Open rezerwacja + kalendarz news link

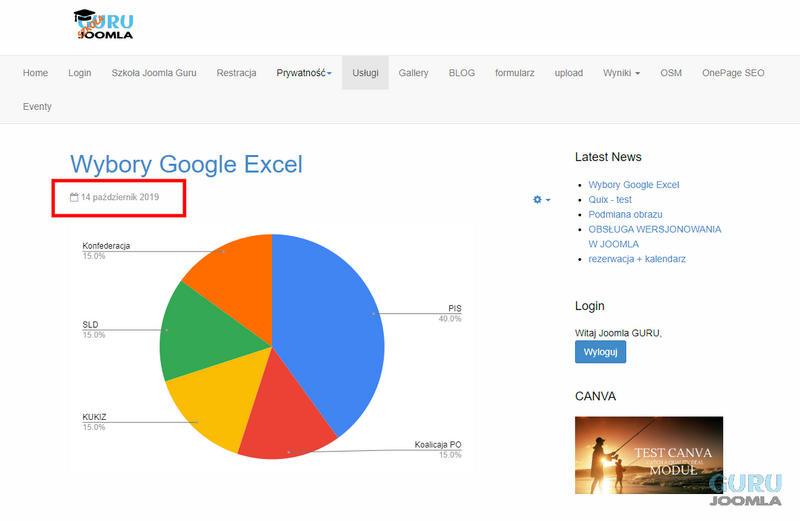637,259
